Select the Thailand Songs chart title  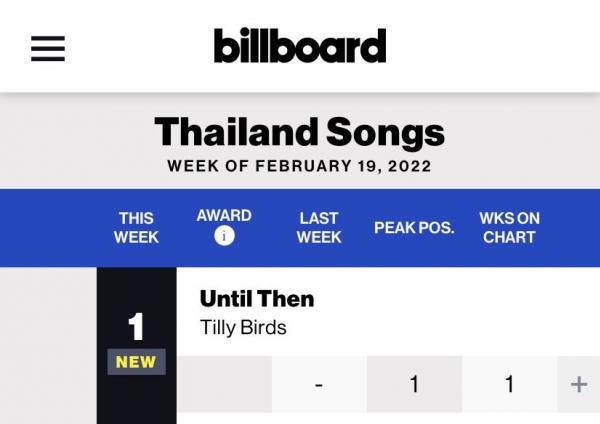click(300, 132)
